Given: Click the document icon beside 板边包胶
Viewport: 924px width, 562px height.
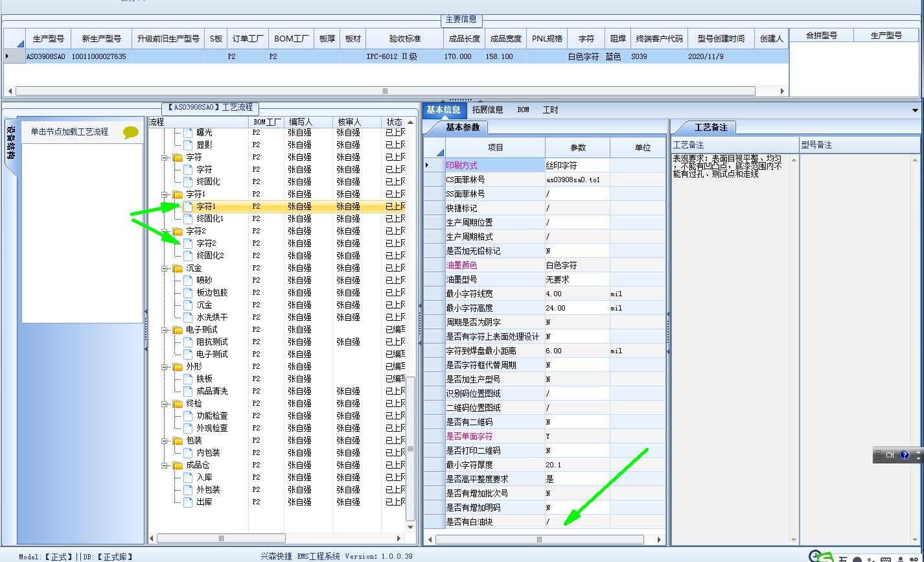Looking at the screenshot, I should 188,293.
